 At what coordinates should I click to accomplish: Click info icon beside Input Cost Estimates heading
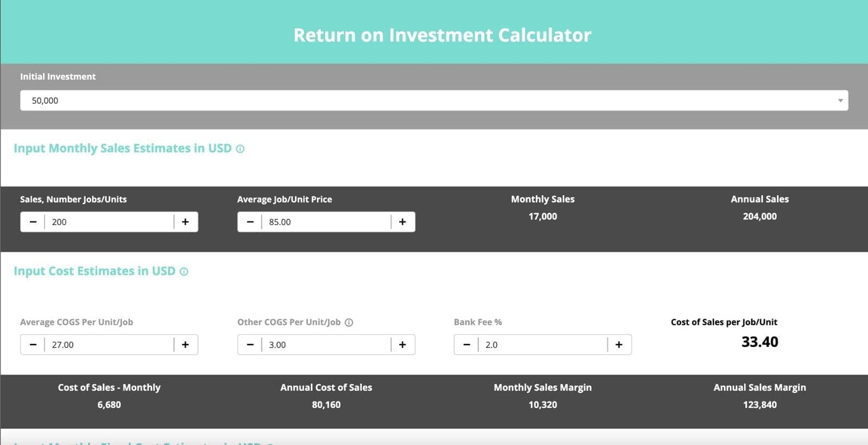coord(184,272)
